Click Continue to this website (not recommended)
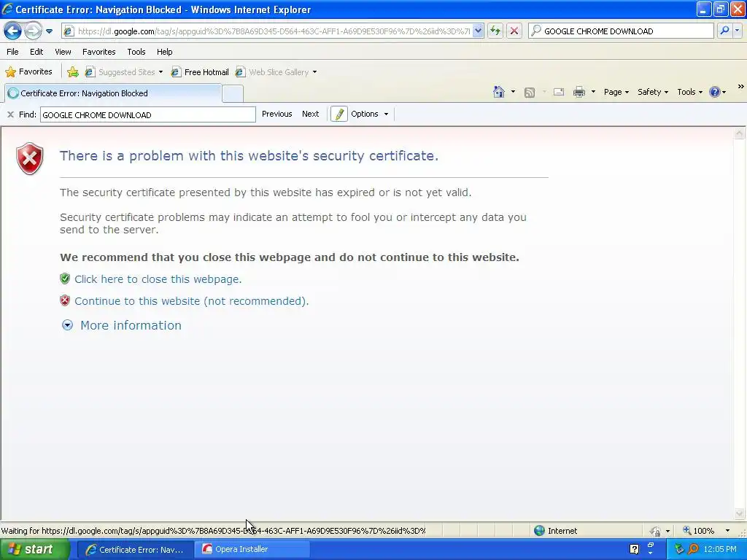 [192, 301]
